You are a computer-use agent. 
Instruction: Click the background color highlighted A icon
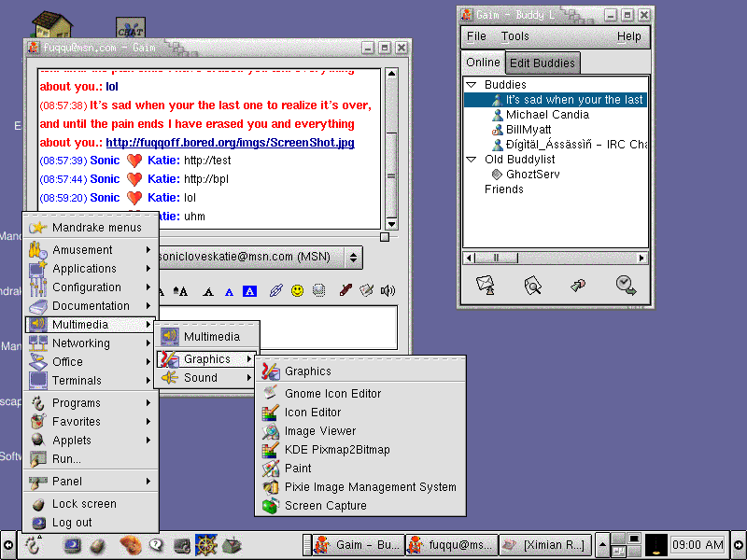(x=249, y=291)
